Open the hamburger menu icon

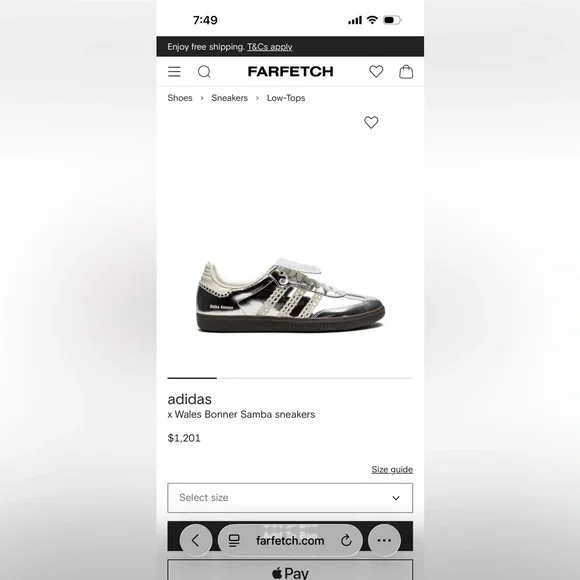pos(174,71)
